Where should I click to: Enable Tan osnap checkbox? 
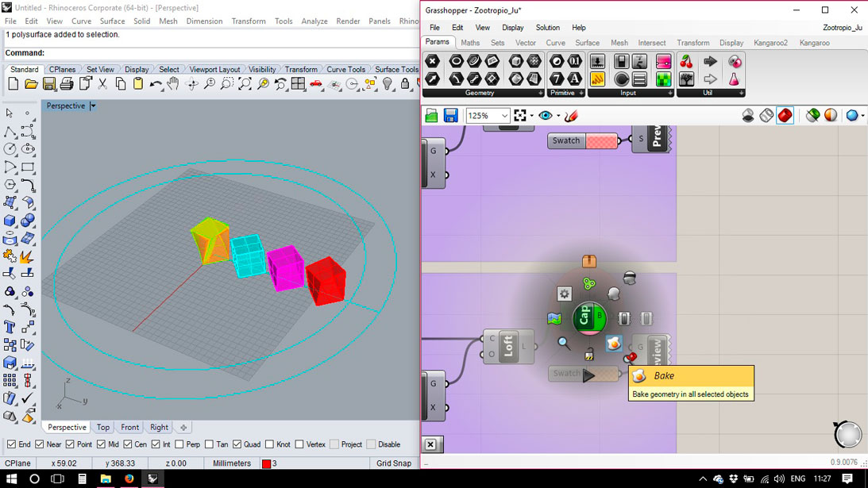209,444
